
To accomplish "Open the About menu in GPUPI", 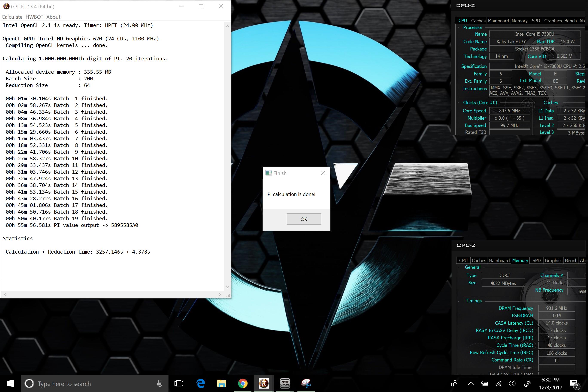I will pyautogui.click(x=53, y=17).
